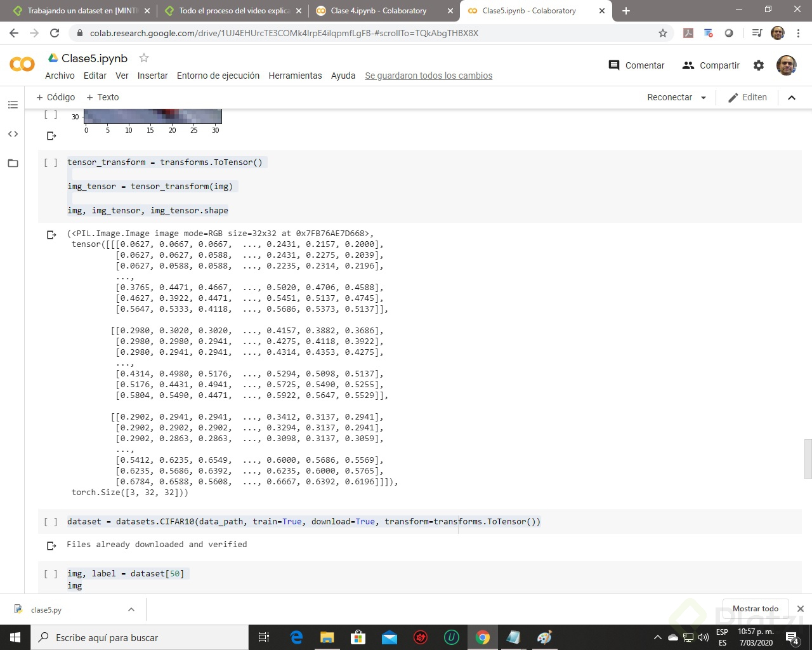This screenshot has width=812, height=650.
Task: Click the output icon of the tensor result
Action: [x=51, y=235]
